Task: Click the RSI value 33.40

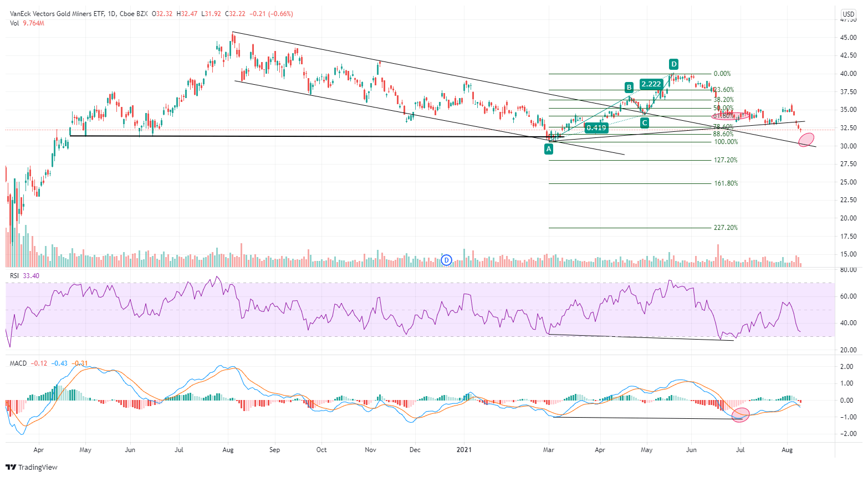Action: (32, 276)
